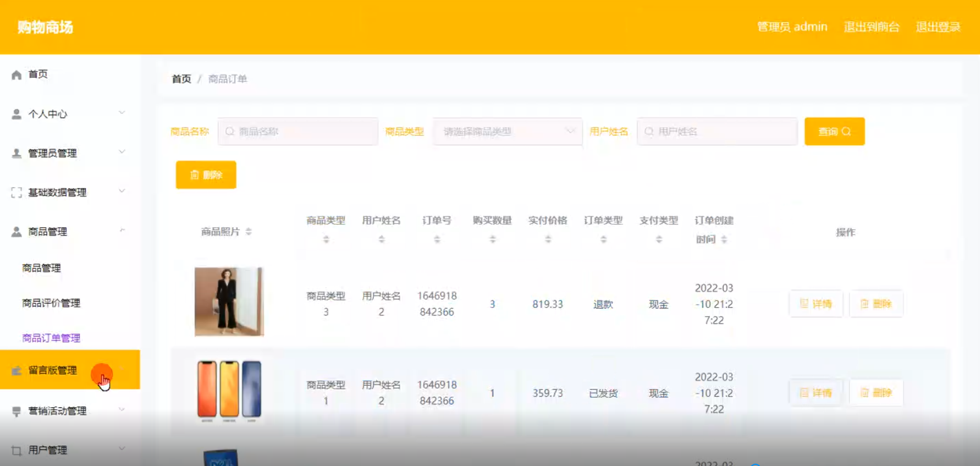
Task: Click the 查询 search button
Action: click(835, 131)
